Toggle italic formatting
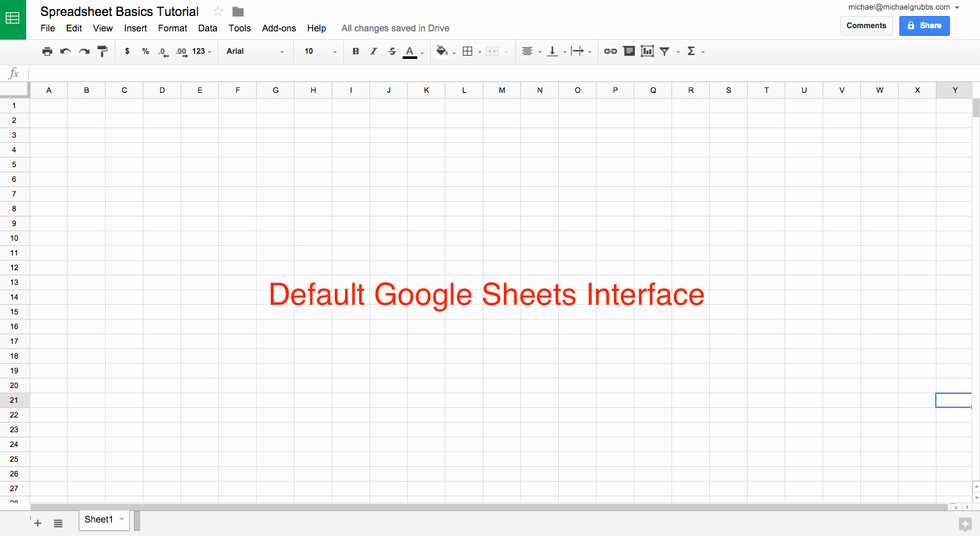This screenshot has height=536, width=980. click(x=374, y=51)
